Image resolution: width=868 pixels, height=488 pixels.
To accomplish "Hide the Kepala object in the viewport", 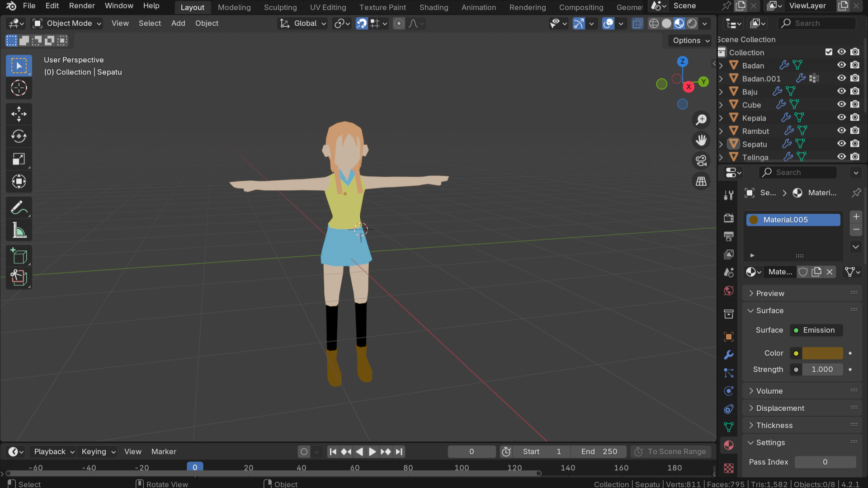I will 841,117.
